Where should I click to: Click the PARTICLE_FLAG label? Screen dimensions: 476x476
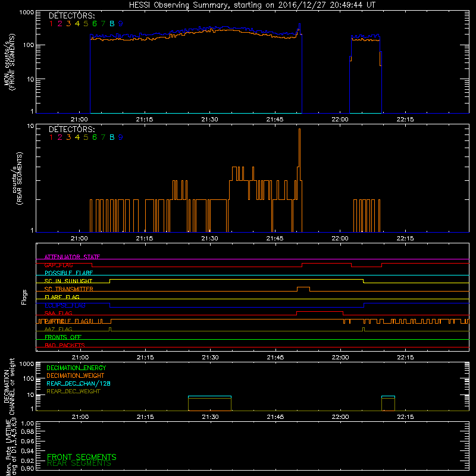click(67, 321)
